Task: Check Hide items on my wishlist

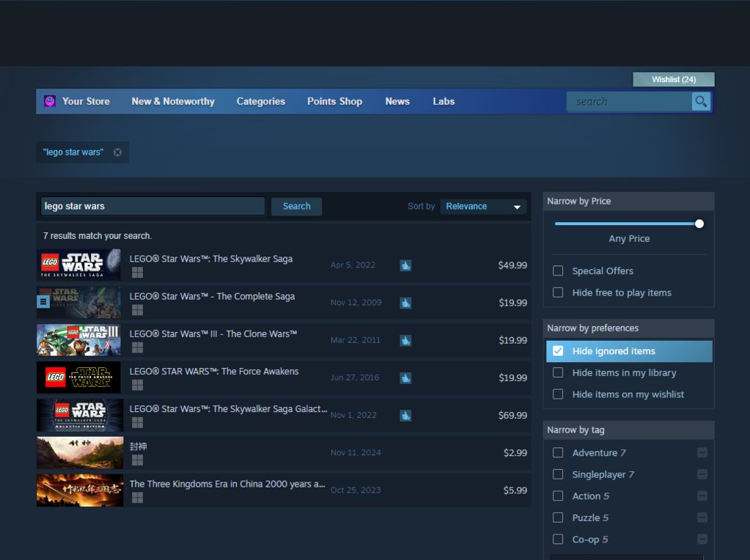Action: click(x=558, y=394)
